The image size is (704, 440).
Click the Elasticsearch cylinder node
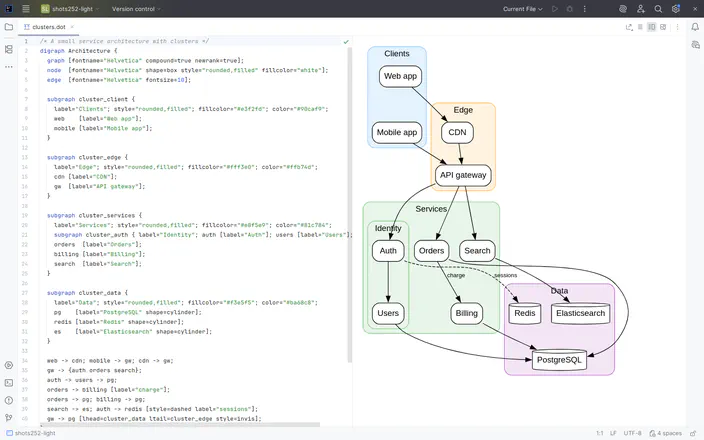(581, 313)
